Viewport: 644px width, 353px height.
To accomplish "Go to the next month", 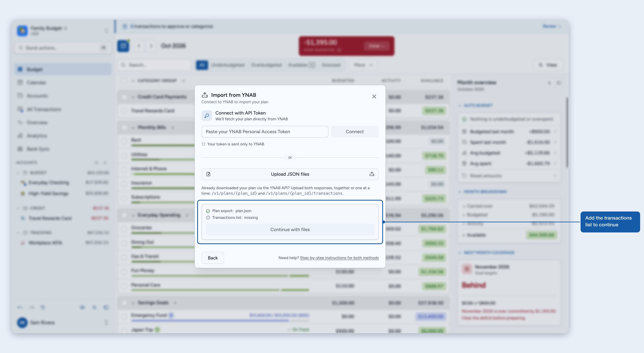I will pyautogui.click(x=151, y=46).
